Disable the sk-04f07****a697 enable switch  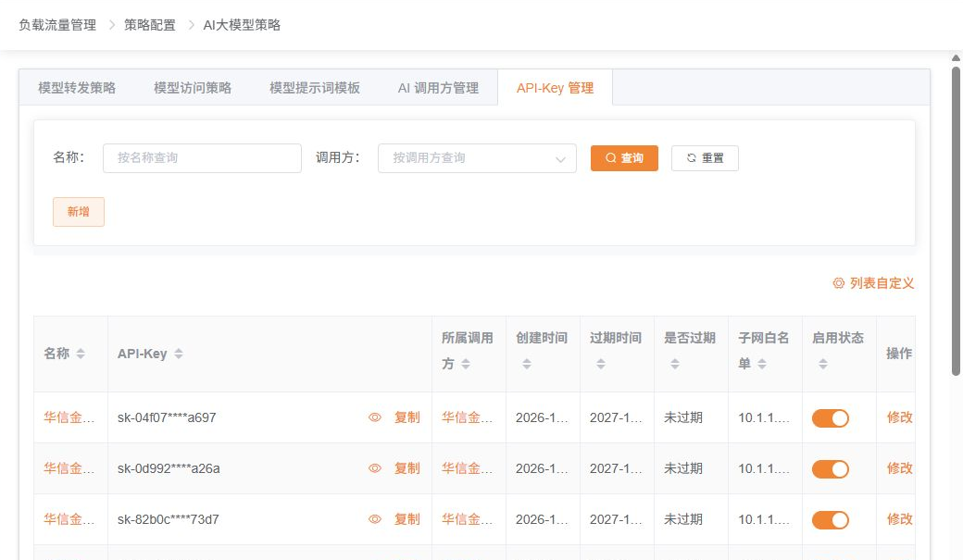pos(831,418)
